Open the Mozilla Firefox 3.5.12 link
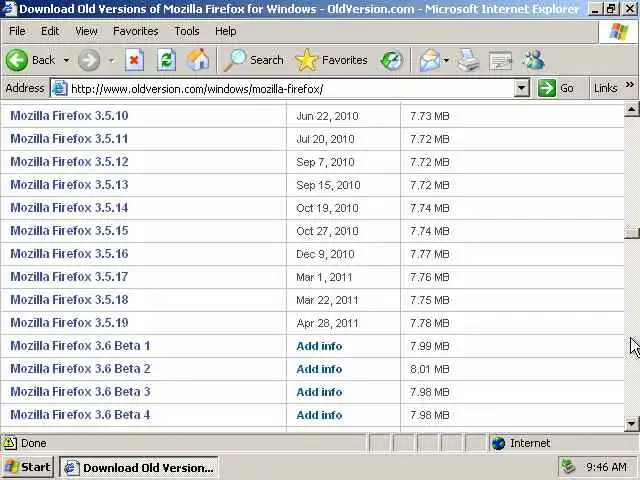This screenshot has height=480, width=640. coord(69,162)
